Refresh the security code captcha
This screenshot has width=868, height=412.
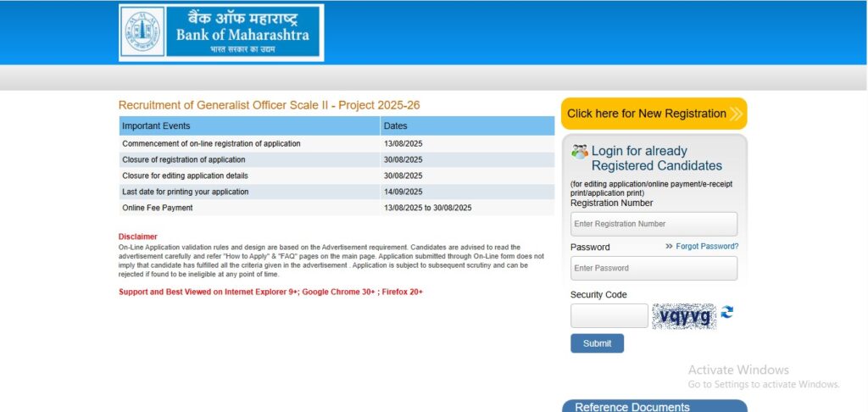[x=727, y=312]
